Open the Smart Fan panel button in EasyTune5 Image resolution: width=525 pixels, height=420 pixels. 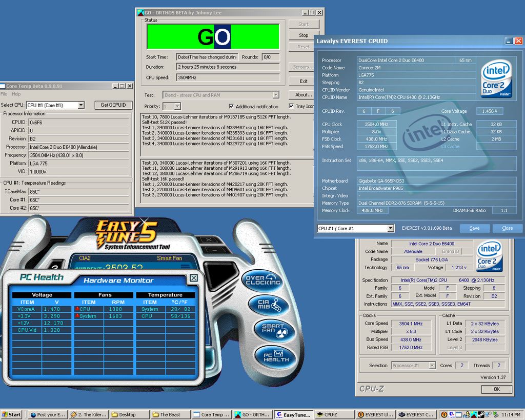(x=274, y=330)
